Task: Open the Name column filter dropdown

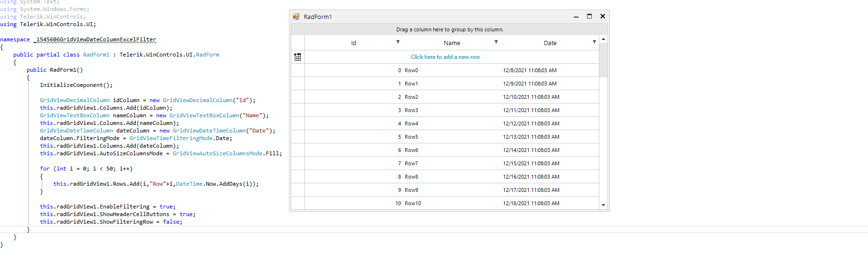Action: coord(496,42)
